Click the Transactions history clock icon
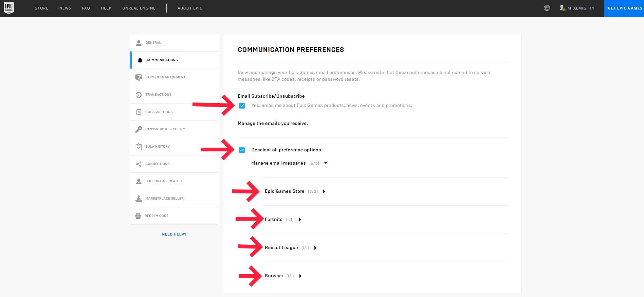 click(x=139, y=95)
